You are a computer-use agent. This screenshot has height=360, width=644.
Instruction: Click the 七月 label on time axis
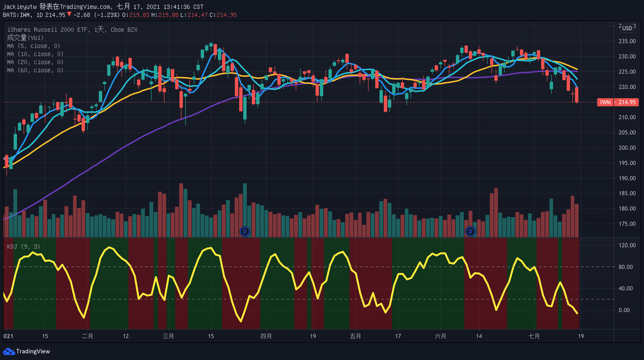click(x=534, y=336)
